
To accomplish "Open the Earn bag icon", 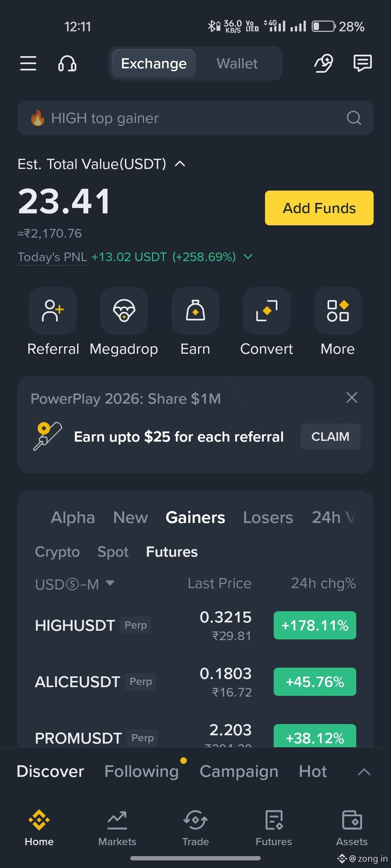I will pos(195,311).
